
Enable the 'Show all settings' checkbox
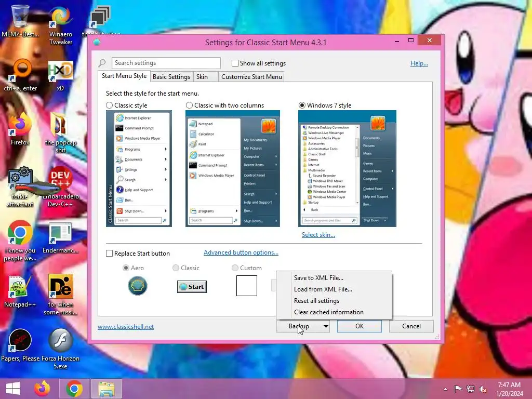click(x=235, y=63)
